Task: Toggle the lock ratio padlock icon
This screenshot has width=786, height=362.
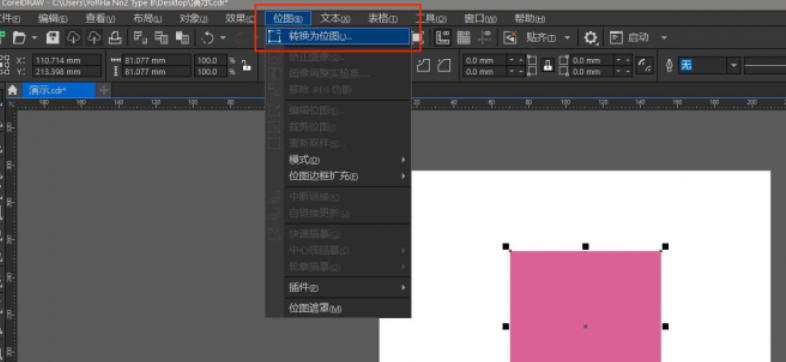Action: pyautogui.click(x=246, y=66)
